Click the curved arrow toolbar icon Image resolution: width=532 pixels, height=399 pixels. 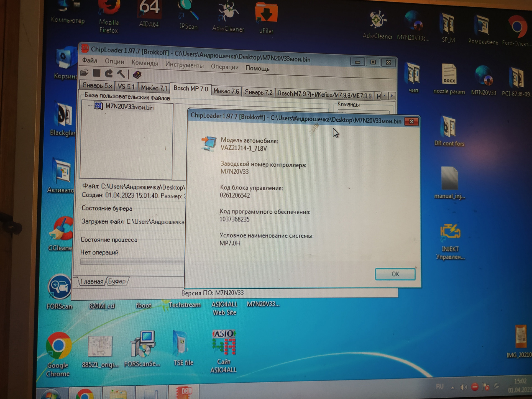109,73
